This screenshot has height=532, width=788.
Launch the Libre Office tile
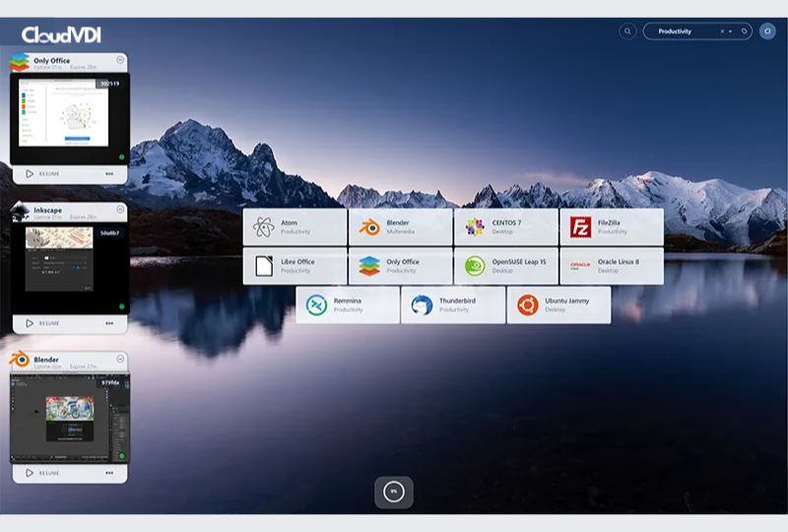pyautogui.click(x=295, y=266)
